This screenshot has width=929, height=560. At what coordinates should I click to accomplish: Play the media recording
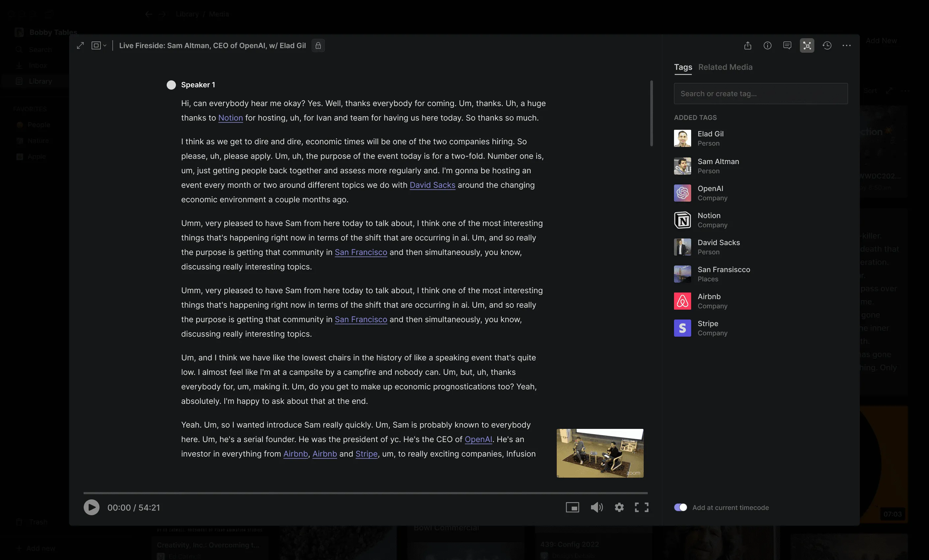(91, 507)
